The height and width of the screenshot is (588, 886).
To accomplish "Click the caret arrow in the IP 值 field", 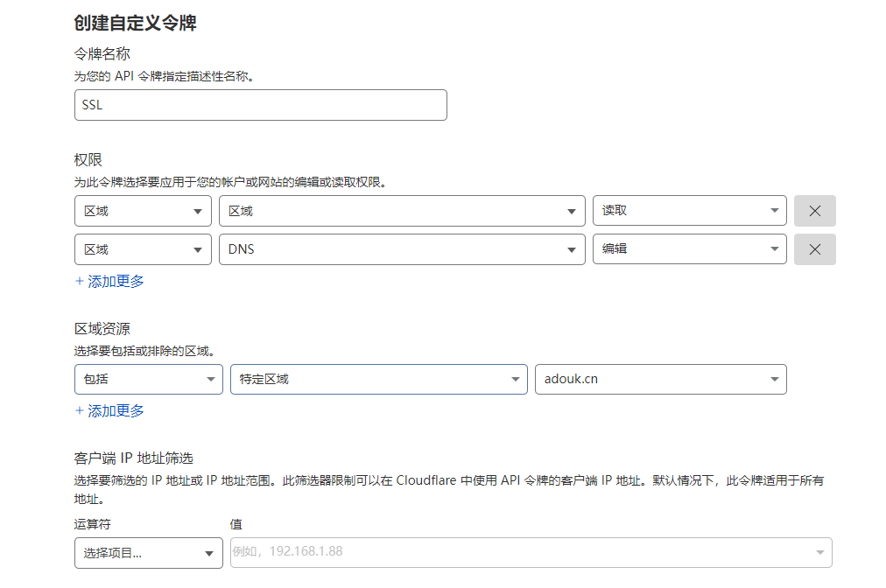I will 819,553.
